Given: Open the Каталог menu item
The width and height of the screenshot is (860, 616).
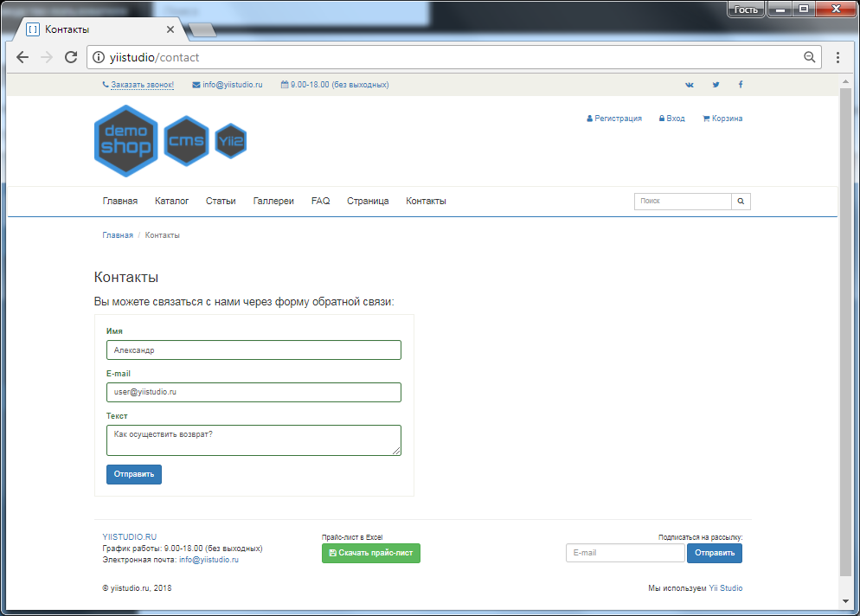Looking at the screenshot, I should click(x=171, y=202).
